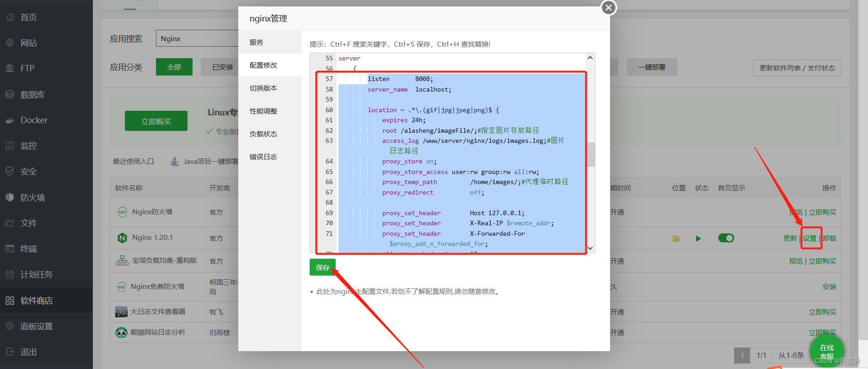The height and width of the screenshot is (369, 868).
Task: Click the Nginx 1.20.1 green N icon
Action: click(x=122, y=238)
